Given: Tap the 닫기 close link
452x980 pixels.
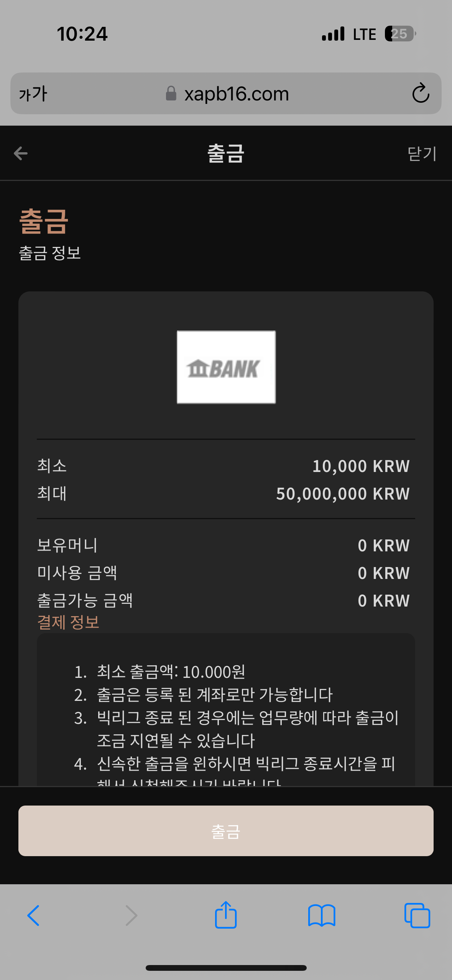Looking at the screenshot, I should tap(421, 154).
